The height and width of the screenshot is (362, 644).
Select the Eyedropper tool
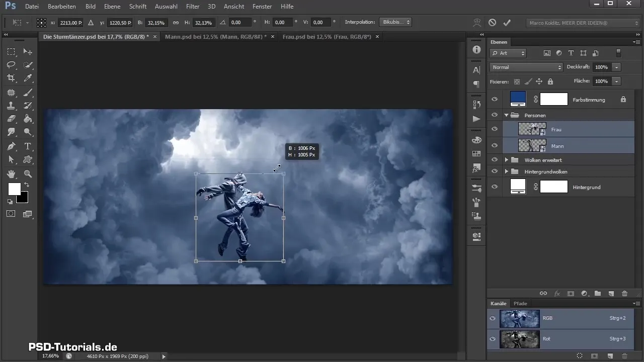[x=28, y=78]
